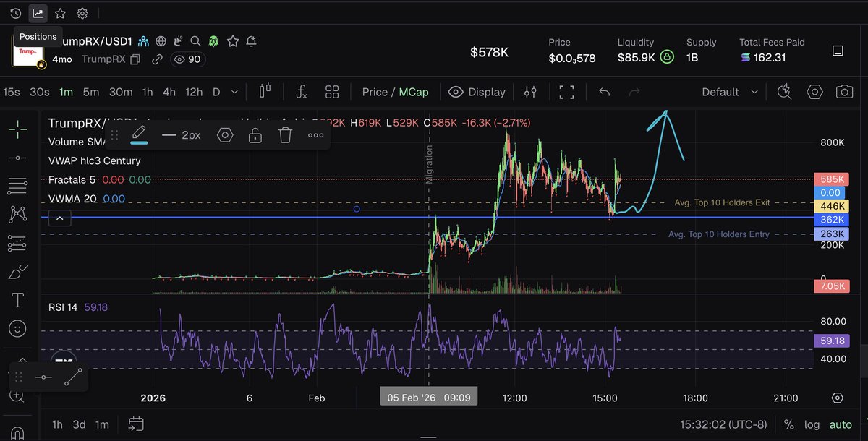868x441 pixels.
Task: Open the history clock icon
Action: coord(15,13)
